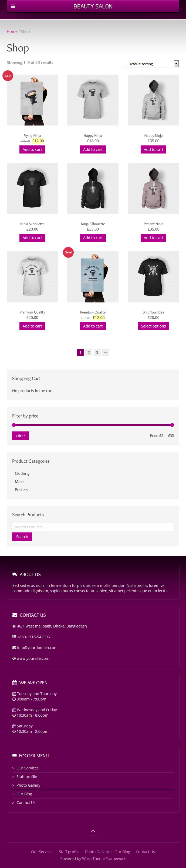Open Photo Gallery link in bottom bar
The width and height of the screenshot is (186, 868).
click(x=97, y=852)
